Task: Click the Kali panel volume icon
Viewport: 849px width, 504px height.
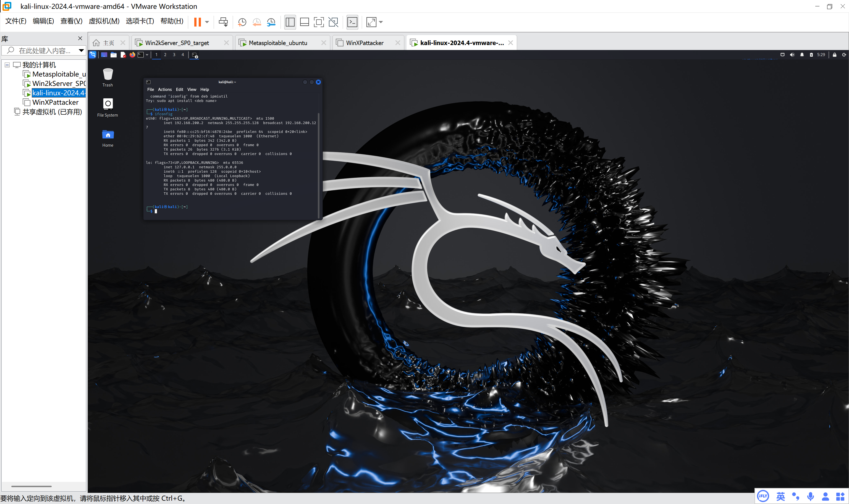Action: [792, 55]
